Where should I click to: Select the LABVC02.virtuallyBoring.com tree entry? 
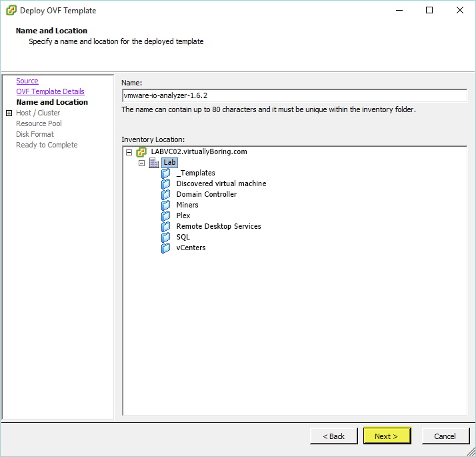coord(199,151)
